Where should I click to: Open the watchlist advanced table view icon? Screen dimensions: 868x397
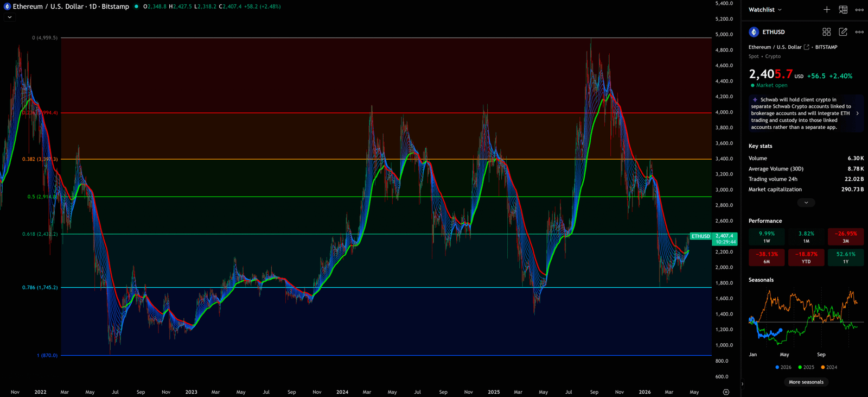(x=843, y=10)
